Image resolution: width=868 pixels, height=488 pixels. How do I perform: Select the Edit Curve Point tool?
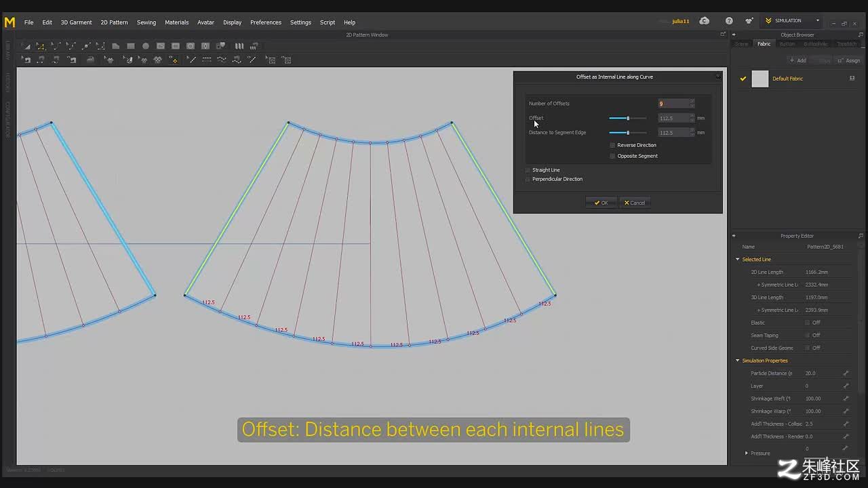pyautogui.click(x=71, y=46)
